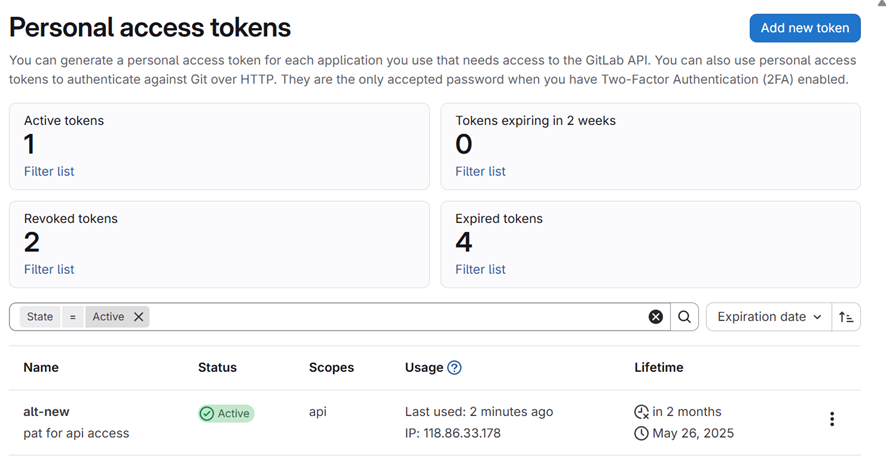Click the alt-new token name

[46, 412]
